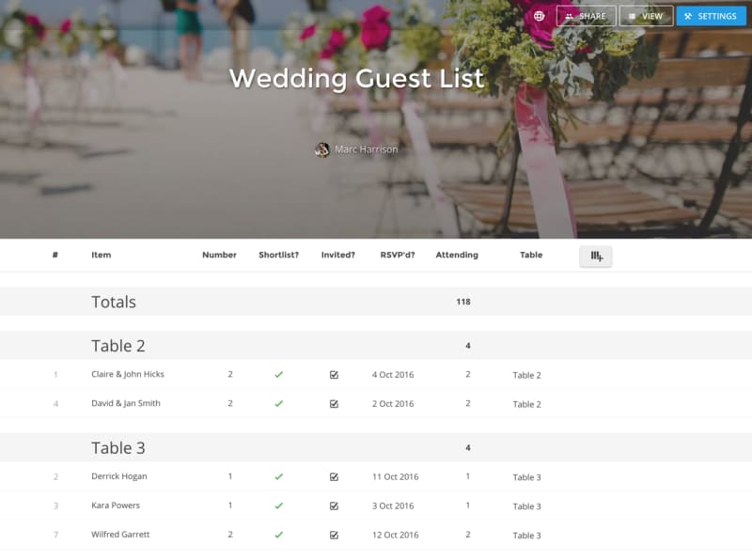
Task: Click the RSVP'd? column header
Action: tap(398, 255)
